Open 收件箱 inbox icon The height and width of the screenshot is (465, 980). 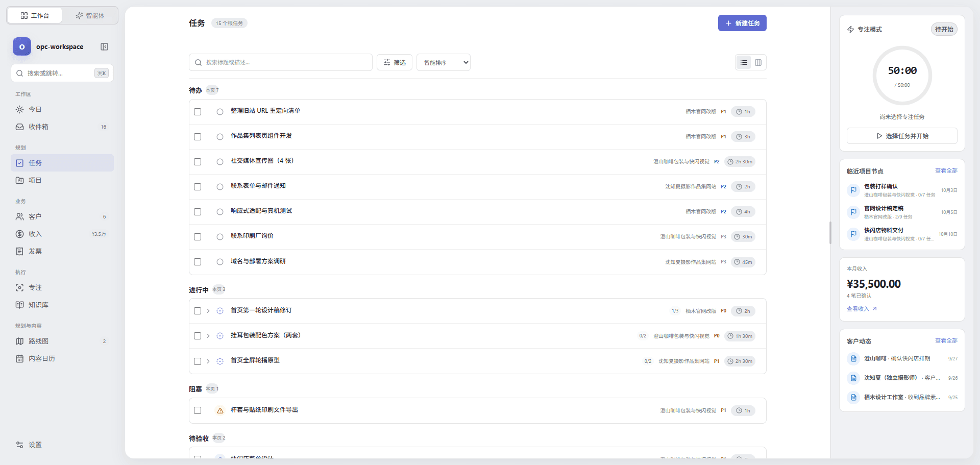(19, 127)
